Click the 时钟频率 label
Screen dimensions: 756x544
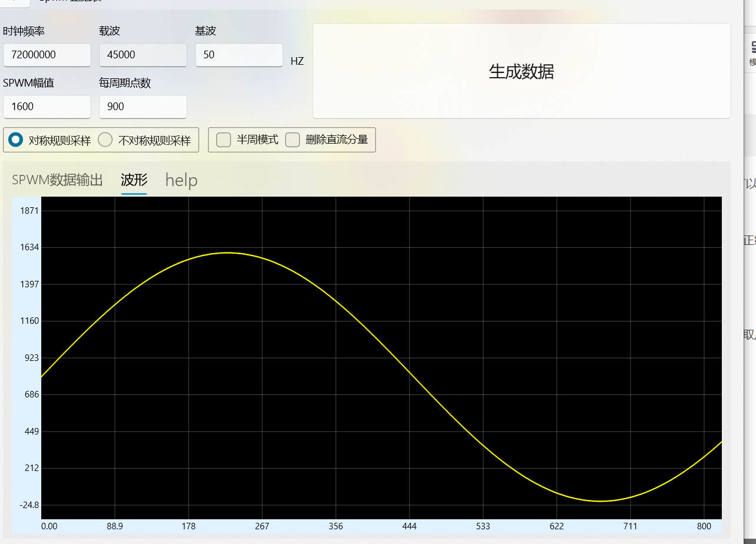pyautogui.click(x=24, y=31)
